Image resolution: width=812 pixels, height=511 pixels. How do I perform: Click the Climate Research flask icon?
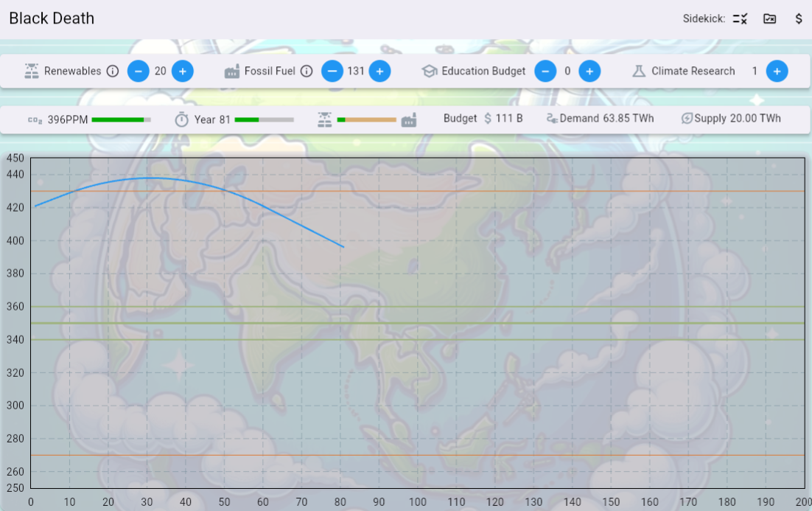639,71
